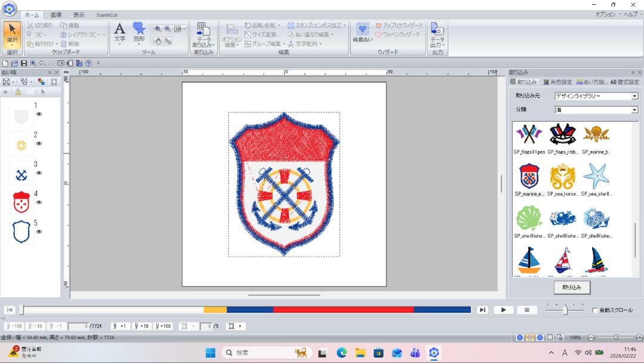Click the lock icon in sewing order panel
This screenshot has height=363, width=644.
click(18, 92)
